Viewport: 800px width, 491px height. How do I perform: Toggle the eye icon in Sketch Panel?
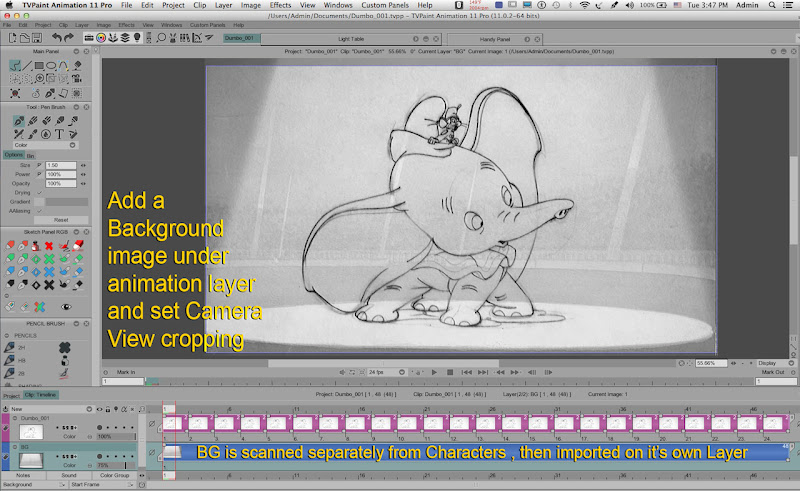(67, 306)
